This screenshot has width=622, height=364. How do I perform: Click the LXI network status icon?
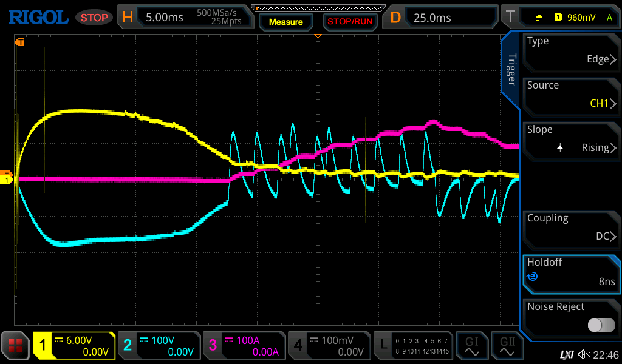[x=566, y=354]
